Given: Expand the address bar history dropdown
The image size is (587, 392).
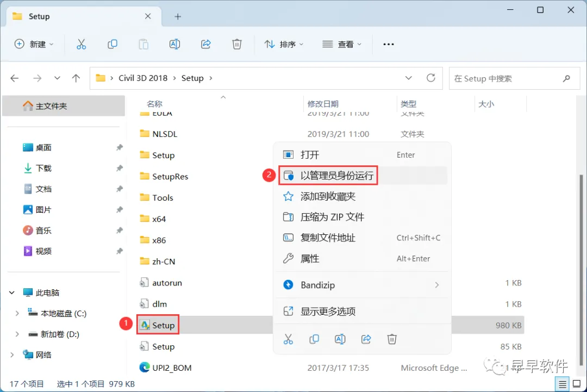Looking at the screenshot, I should [x=408, y=78].
